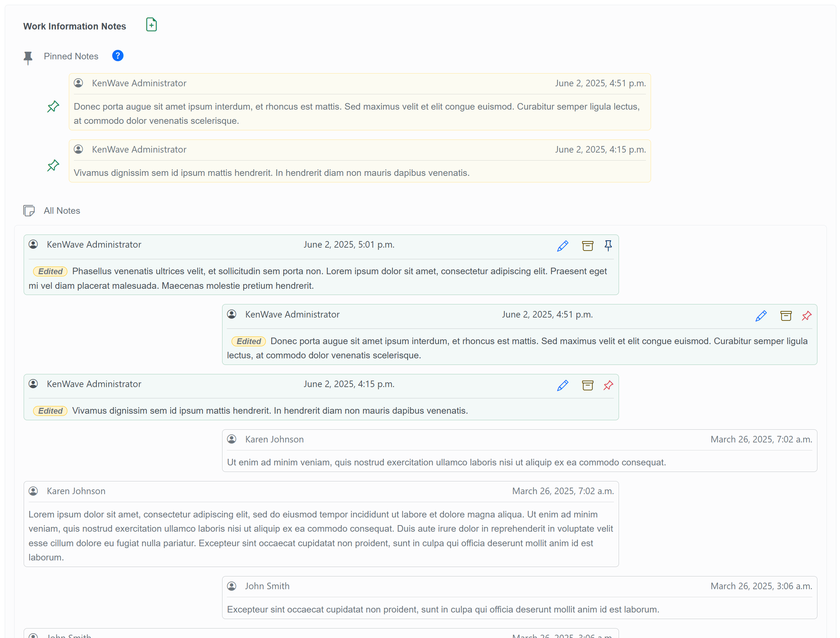The image size is (840, 638).
Task: Pin the 5:01 p.m. note
Action: coord(608,246)
